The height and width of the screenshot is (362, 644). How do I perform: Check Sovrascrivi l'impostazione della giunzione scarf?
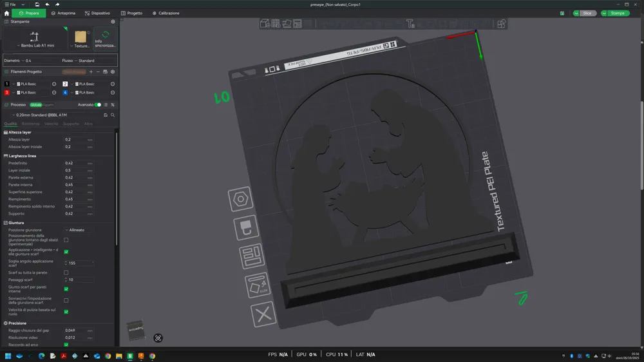66,300
